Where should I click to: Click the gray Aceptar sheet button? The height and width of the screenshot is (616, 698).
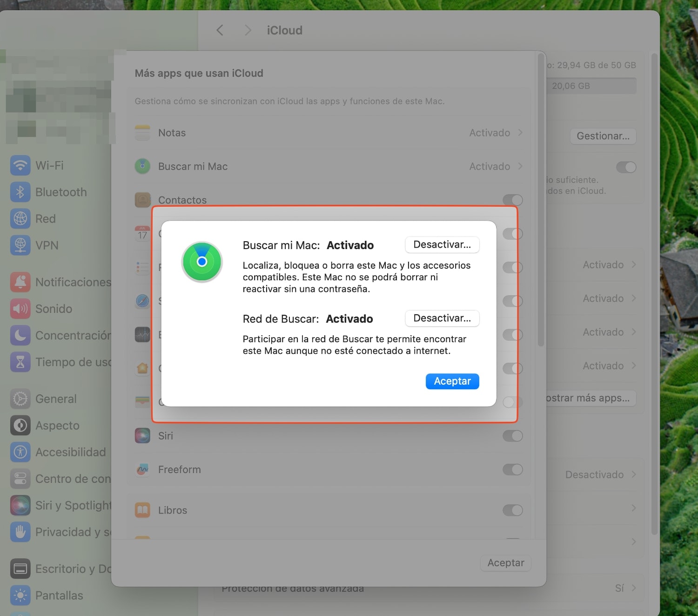pos(506,563)
